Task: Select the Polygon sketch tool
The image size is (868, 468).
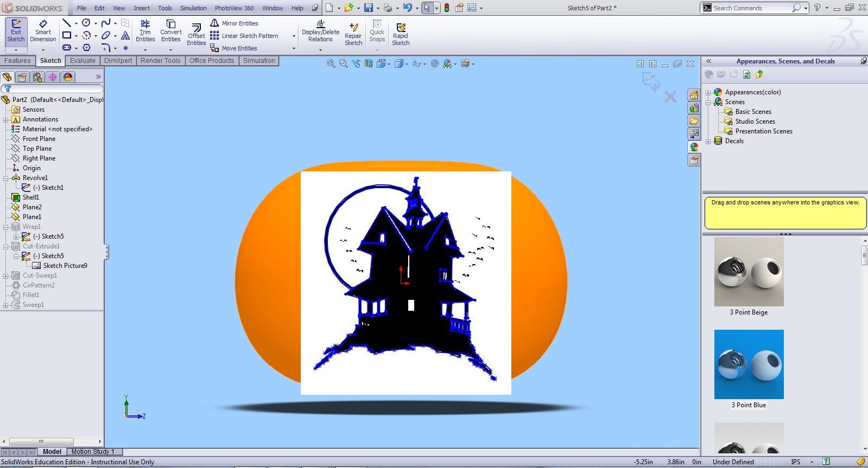Action: point(86,48)
